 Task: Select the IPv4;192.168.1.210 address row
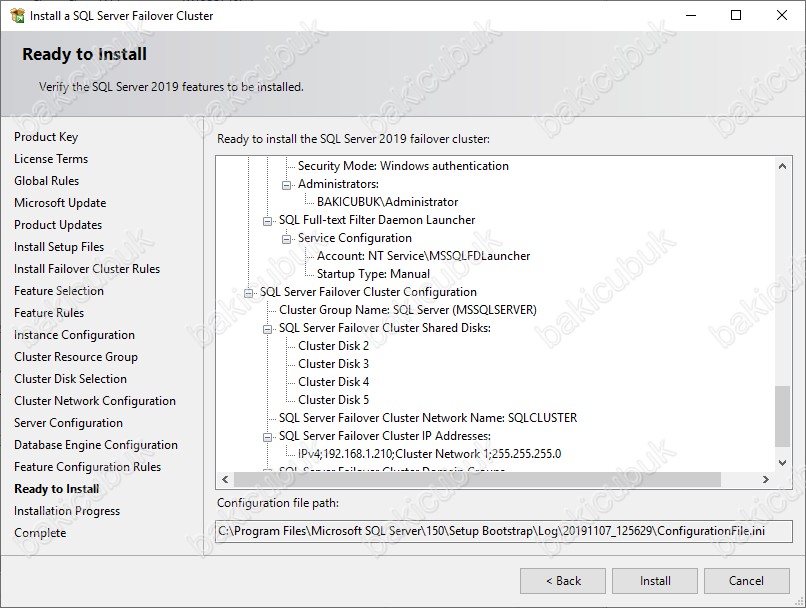click(x=430, y=454)
